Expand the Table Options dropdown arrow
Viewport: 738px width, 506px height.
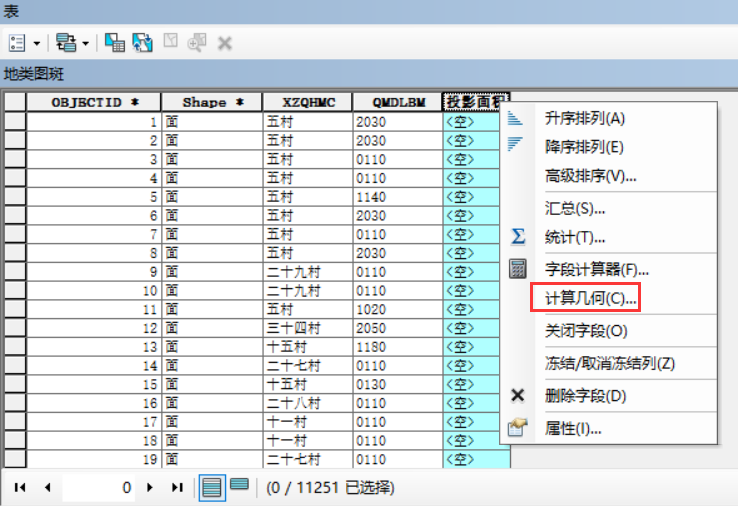point(37,43)
